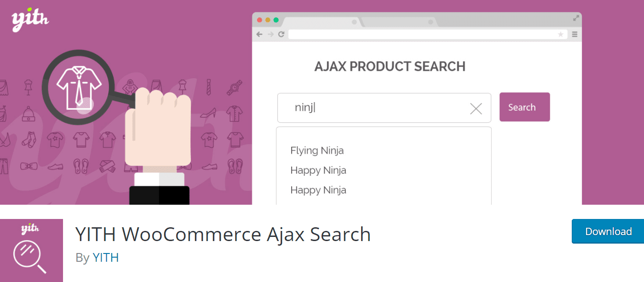This screenshot has width=644, height=282.
Task: Clear the search with the X icon
Action: (x=476, y=109)
